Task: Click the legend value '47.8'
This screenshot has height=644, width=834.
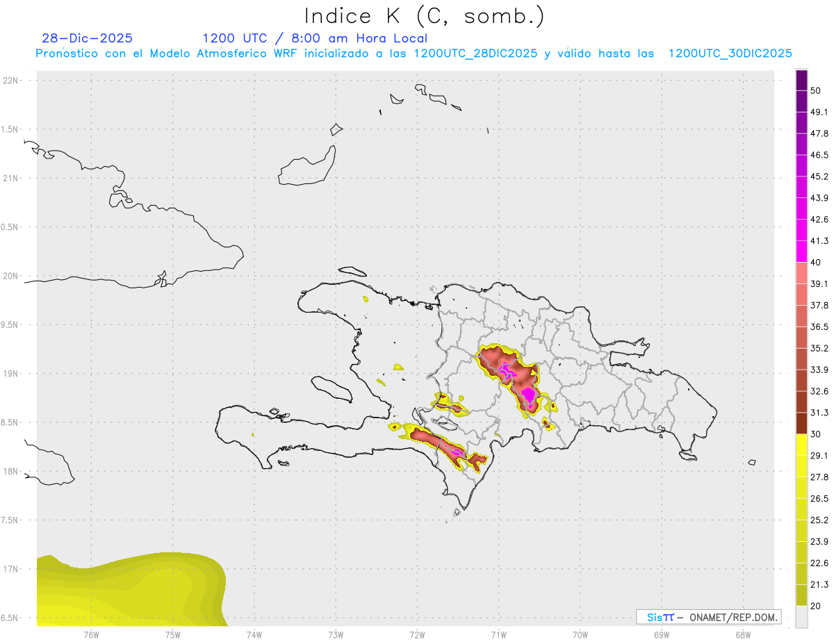Action: tap(819, 133)
